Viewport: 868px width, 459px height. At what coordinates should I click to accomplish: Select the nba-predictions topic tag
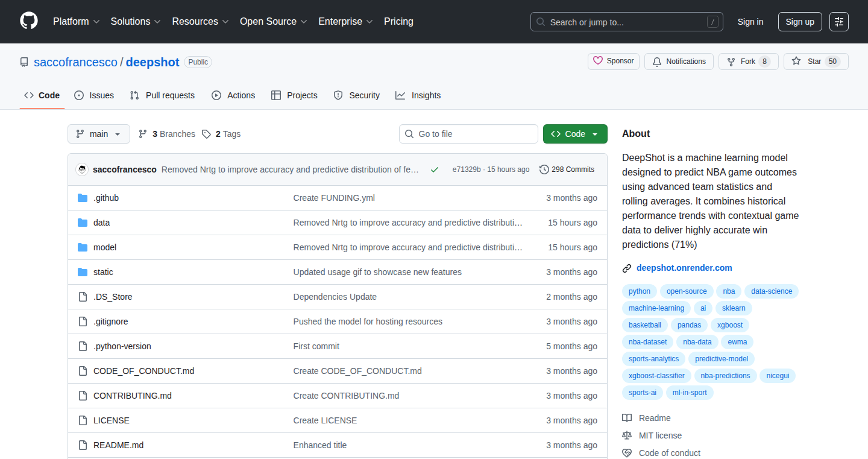pos(725,376)
